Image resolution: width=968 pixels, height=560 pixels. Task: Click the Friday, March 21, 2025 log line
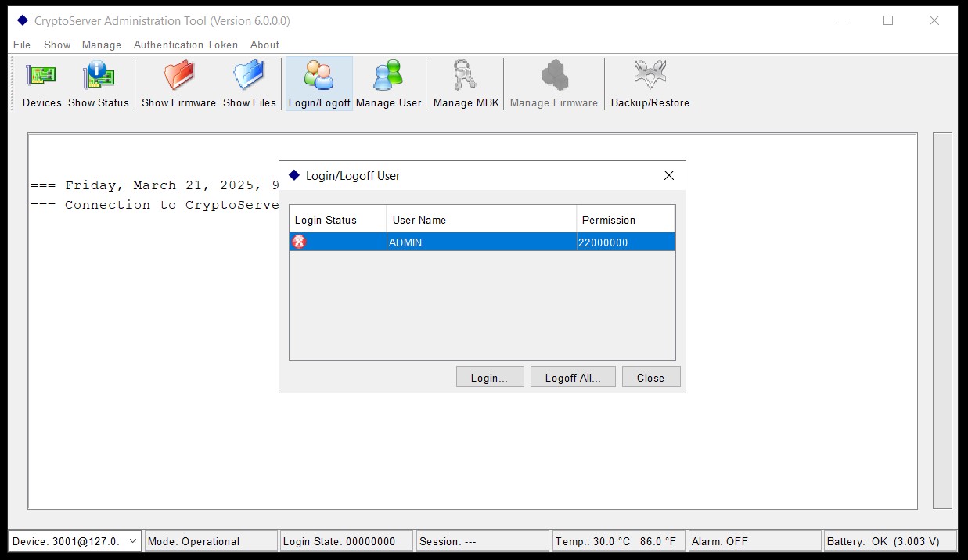coord(155,185)
